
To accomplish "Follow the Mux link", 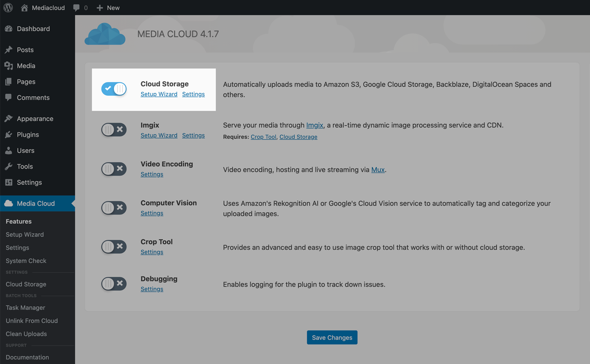I will (378, 170).
